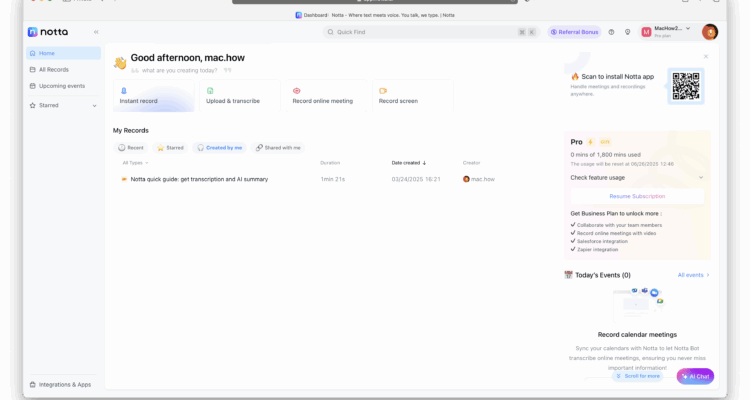Click the Gift badge beside Pro

pos(605,142)
